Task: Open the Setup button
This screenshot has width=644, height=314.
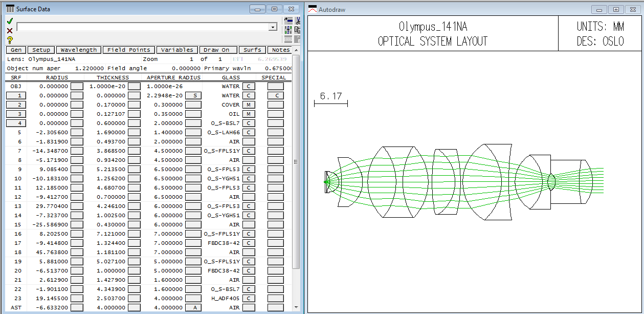Action: click(41, 50)
